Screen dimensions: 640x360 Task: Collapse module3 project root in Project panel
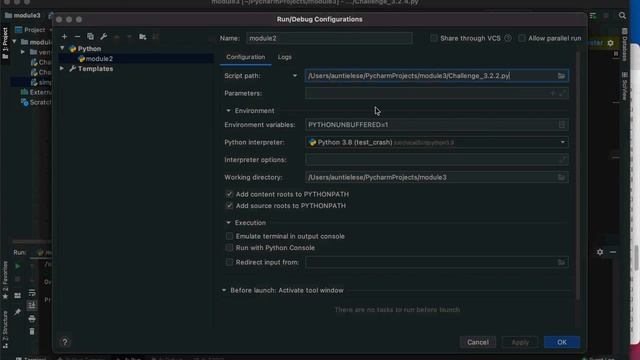[14, 42]
